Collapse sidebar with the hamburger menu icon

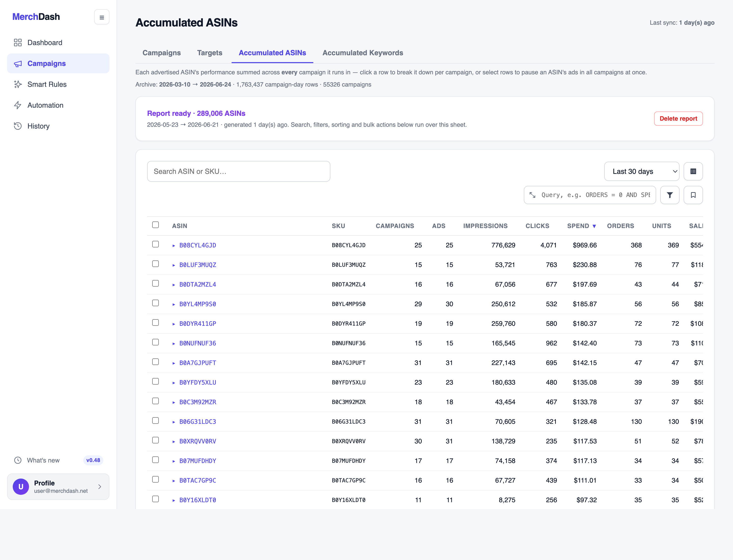click(102, 17)
